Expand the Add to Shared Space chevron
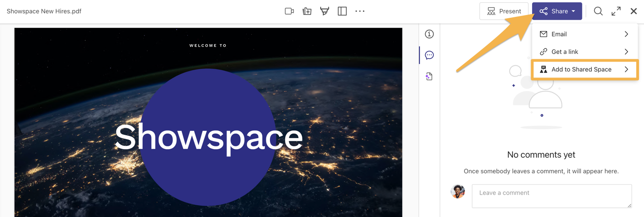Screen dimensions: 644x217 pos(626,69)
